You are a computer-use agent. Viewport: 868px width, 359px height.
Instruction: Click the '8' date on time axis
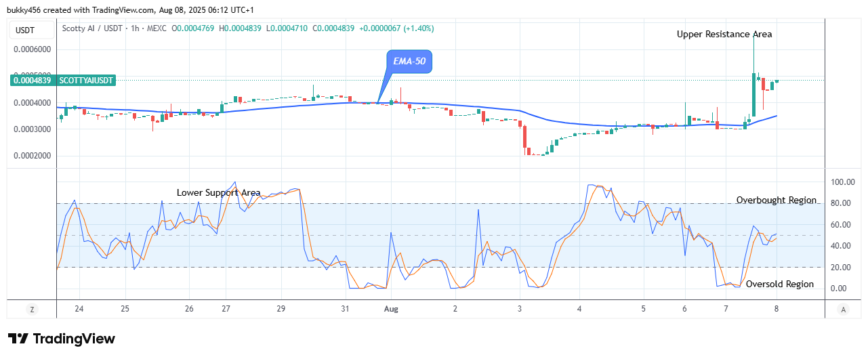coord(777,309)
